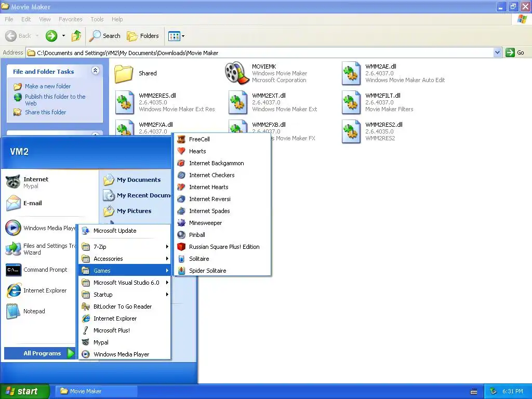532x399 pixels.
Task: Open Microsoft Update in programs list
Action: click(x=125, y=231)
